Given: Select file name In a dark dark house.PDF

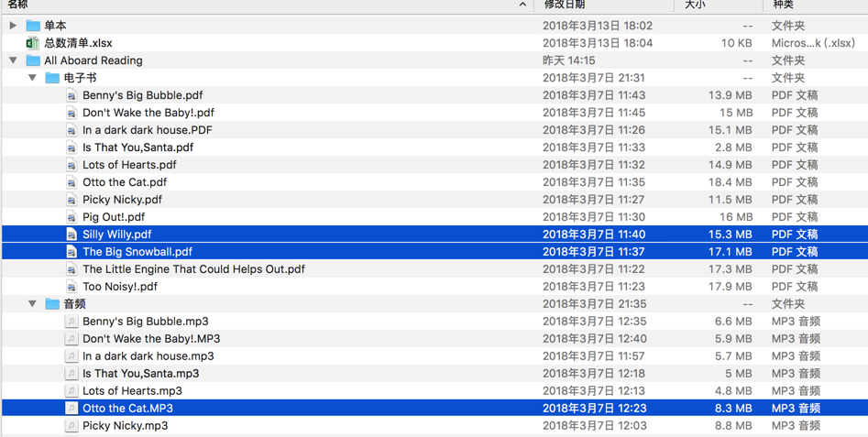Looking at the screenshot, I should (x=148, y=130).
